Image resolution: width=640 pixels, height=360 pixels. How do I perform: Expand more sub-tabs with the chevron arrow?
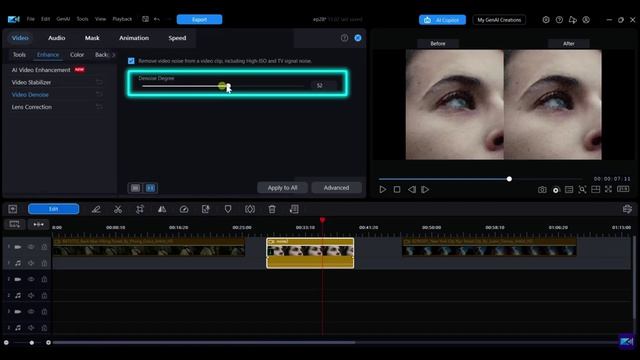pos(113,55)
